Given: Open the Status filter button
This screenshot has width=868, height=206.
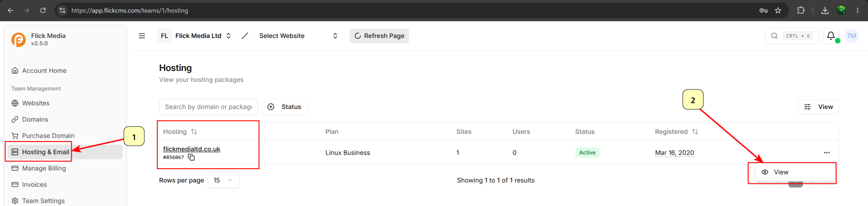Looking at the screenshot, I should pos(284,107).
